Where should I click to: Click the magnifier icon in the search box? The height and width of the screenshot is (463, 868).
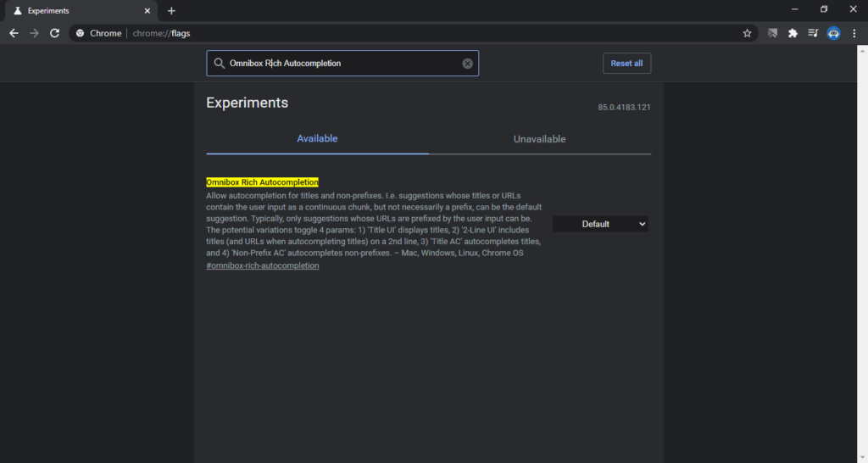click(x=220, y=63)
